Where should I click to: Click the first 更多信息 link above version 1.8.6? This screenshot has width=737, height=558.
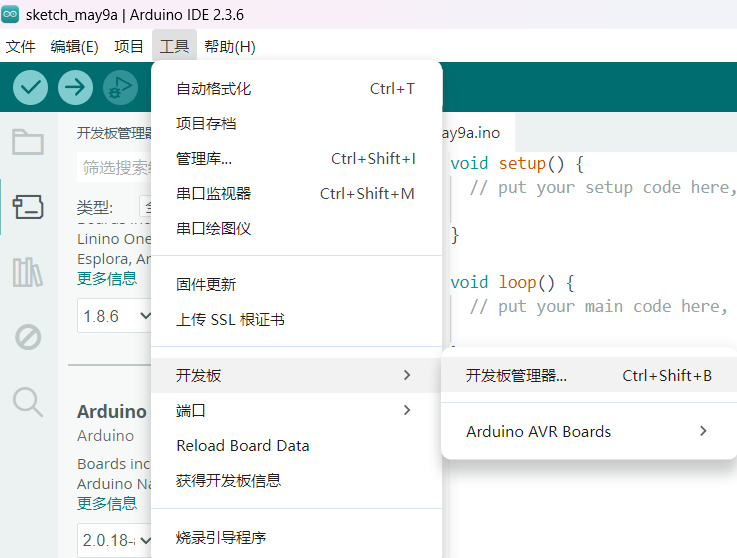[x=107, y=278]
